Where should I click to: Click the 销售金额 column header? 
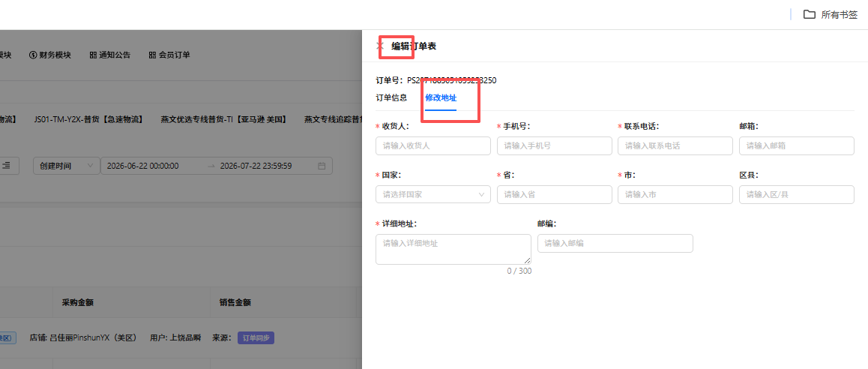[235, 302]
